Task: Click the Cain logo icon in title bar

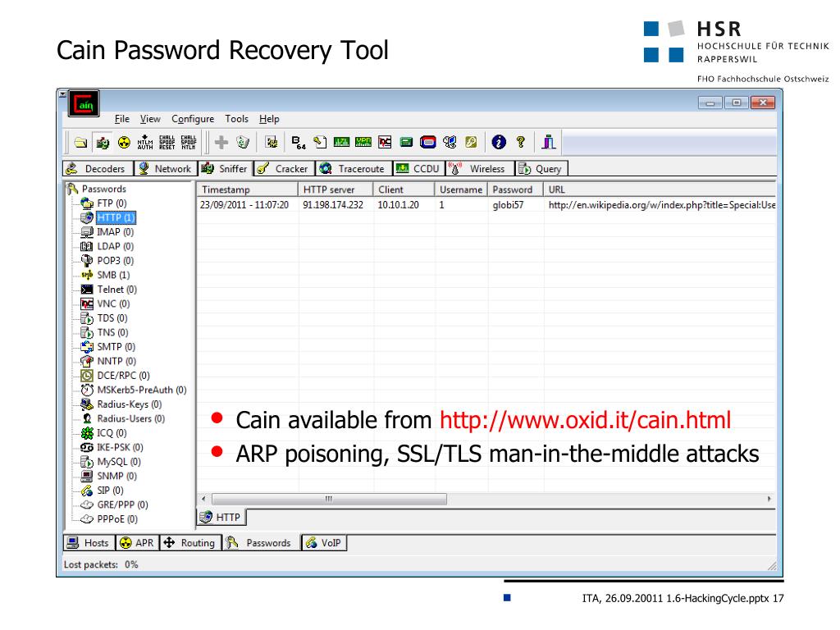Action: pyautogui.click(x=84, y=104)
